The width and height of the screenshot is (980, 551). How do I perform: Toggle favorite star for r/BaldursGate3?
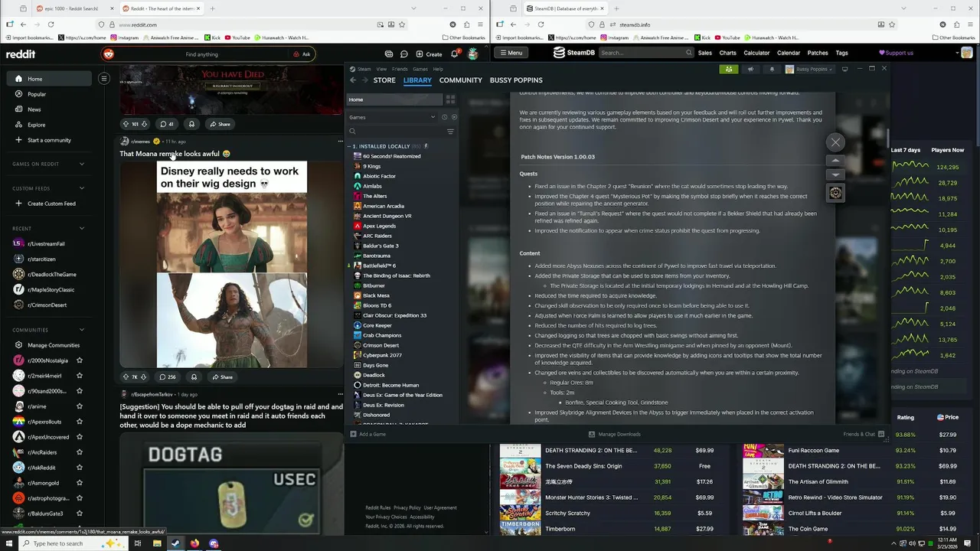[x=80, y=514]
